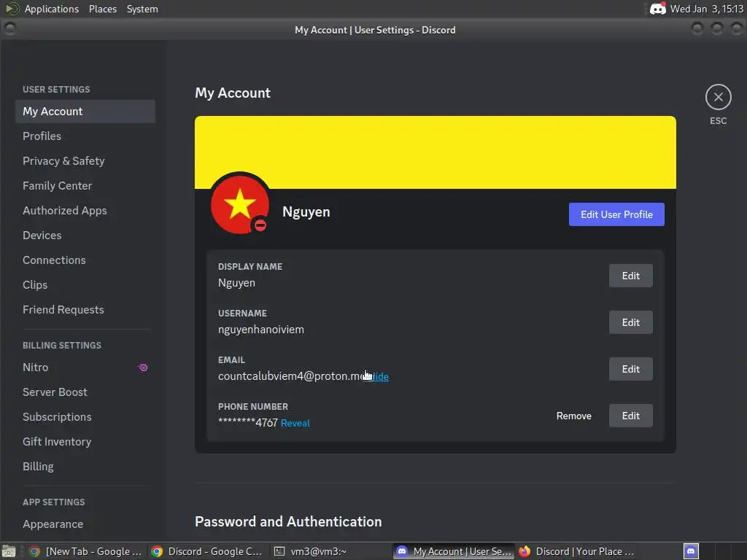The image size is (747, 560).
Task: Click the email text countcalubviem4@proton.me
Action: coord(290,376)
